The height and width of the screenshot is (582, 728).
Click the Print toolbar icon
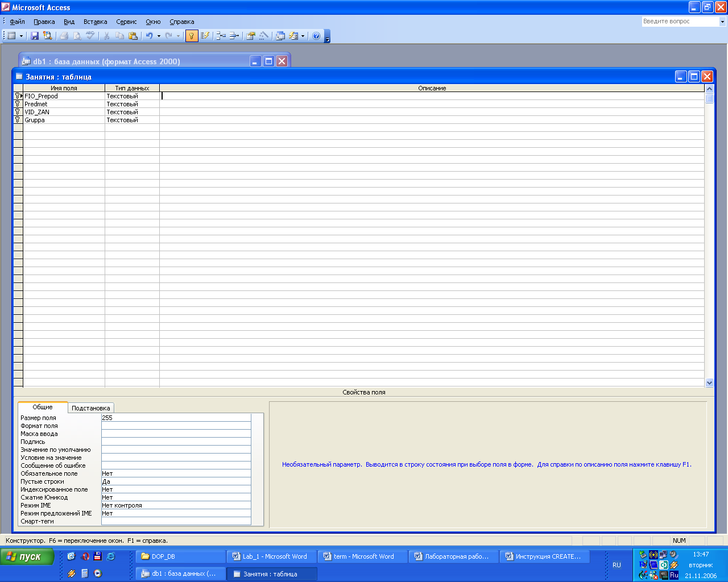pyautogui.click(x=64, y=36)
